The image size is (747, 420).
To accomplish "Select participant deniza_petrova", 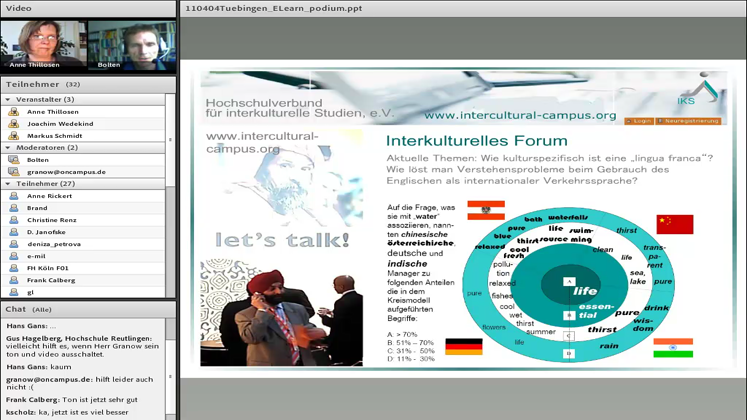I will 83,244.
